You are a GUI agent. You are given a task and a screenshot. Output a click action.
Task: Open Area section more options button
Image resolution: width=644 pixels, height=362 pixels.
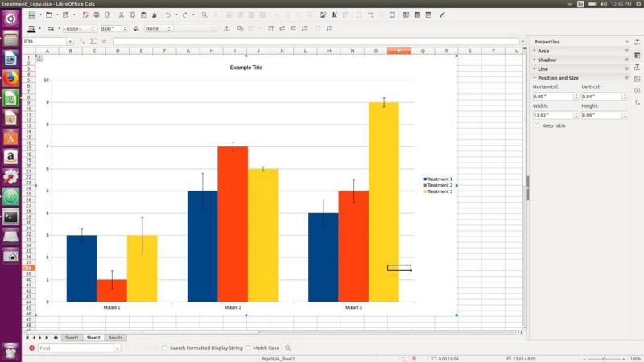click(x=627, y=51)
